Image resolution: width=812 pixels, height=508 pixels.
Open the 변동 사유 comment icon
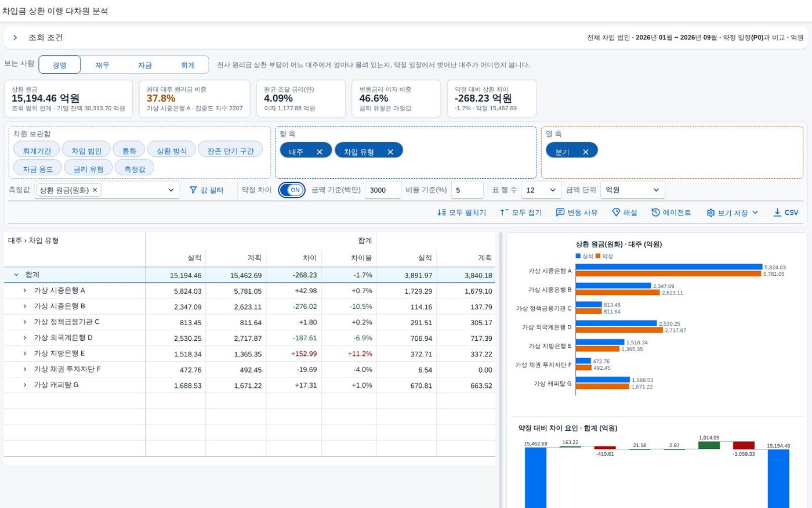(x=560, y=212)
